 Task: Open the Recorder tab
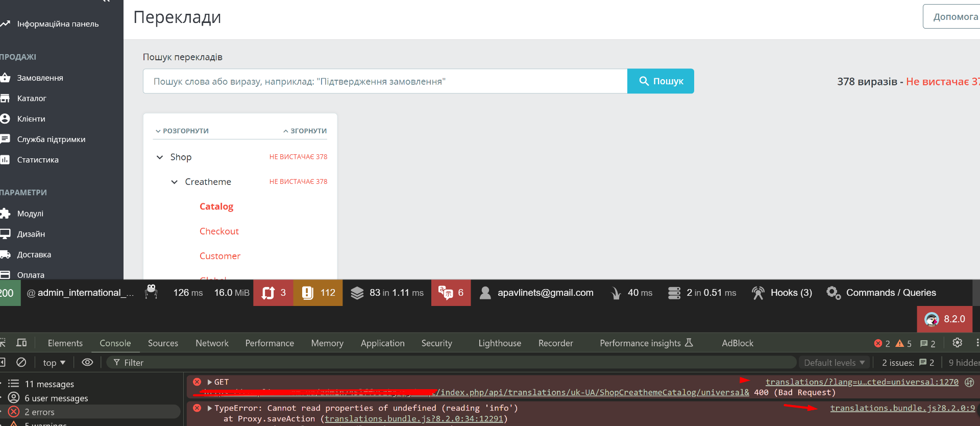556,343
